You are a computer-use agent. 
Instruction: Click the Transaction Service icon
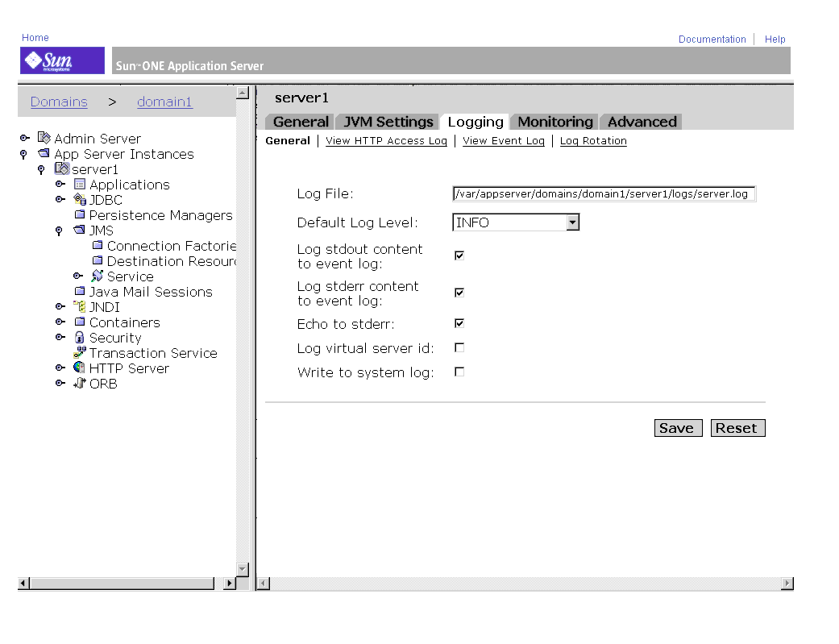coord(80,352)
